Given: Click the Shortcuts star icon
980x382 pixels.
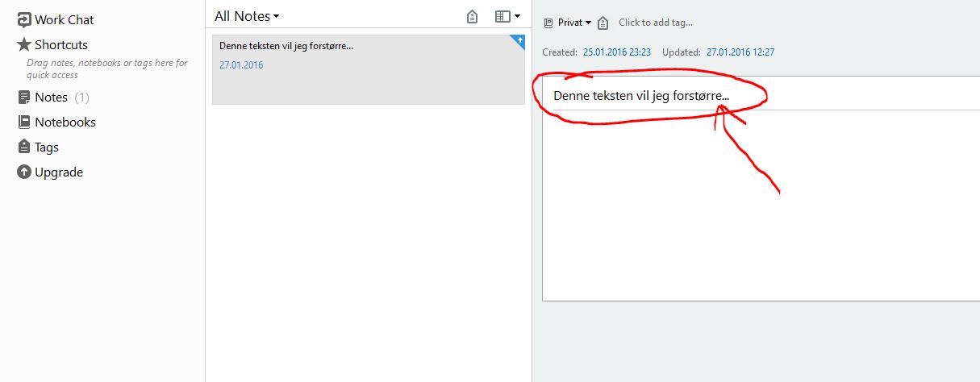Looking at the screenshot, I should click(x=24, y=44).
